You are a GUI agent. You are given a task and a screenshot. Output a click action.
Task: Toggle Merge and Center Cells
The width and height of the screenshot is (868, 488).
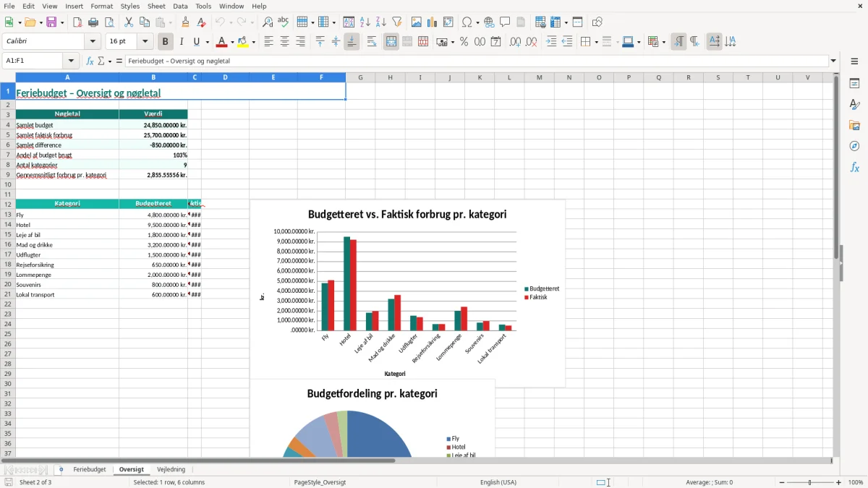click(391, 42)
